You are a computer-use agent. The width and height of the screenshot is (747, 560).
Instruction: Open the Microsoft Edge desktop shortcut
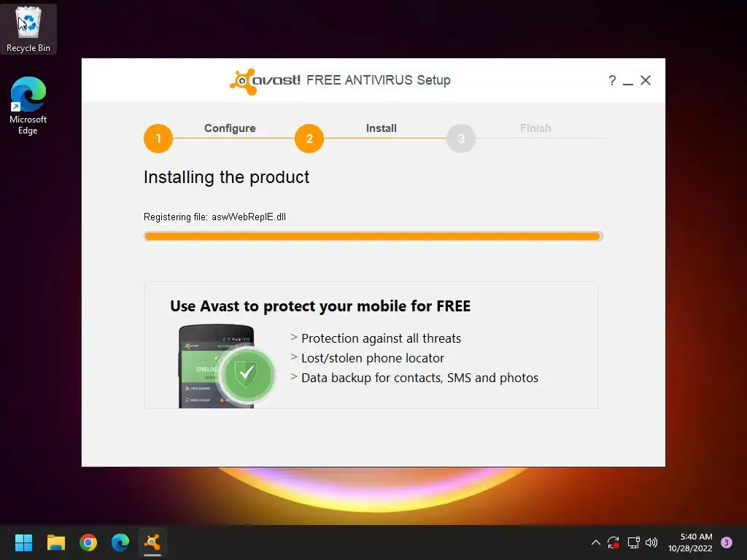pos(28,105)
